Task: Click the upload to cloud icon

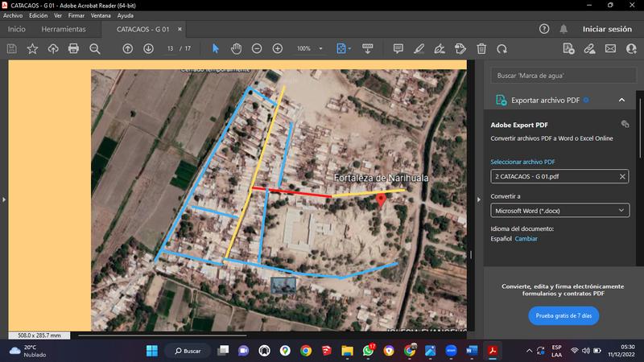Action: coord(53,49)
